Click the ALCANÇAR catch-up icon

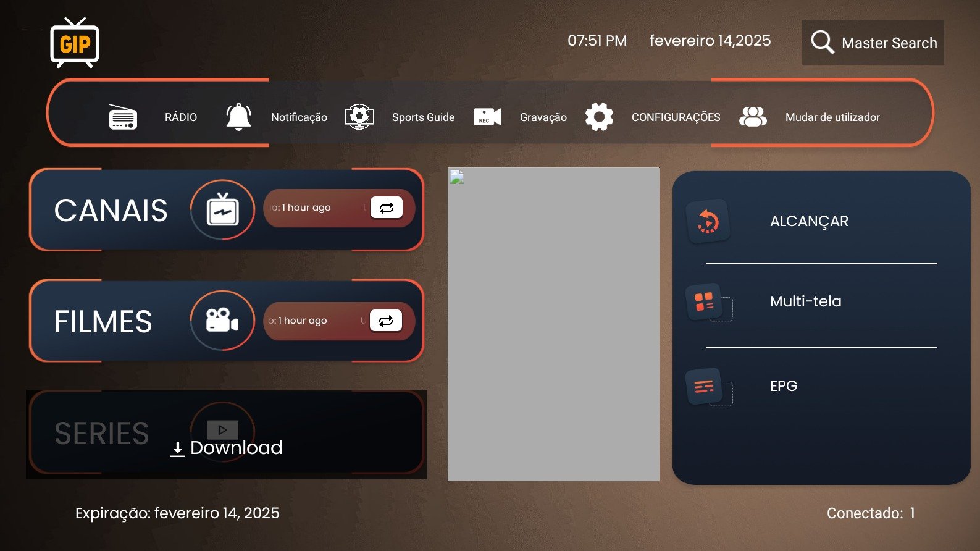tap(708, 221)
